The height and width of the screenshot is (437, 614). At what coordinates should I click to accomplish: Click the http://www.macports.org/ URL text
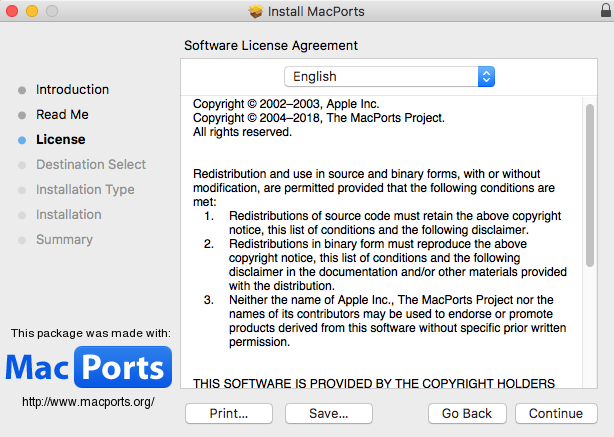click(x=88, y=402)
